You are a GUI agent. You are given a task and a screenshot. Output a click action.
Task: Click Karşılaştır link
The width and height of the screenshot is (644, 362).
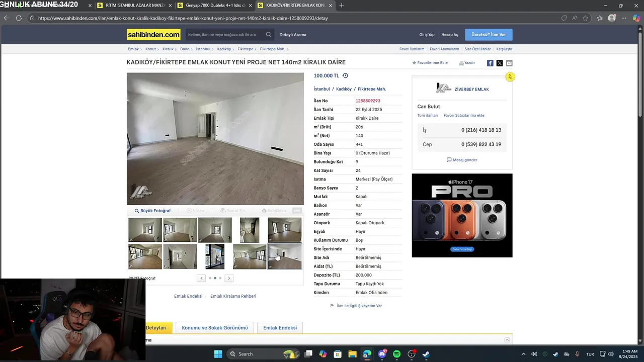click(504, 49)
